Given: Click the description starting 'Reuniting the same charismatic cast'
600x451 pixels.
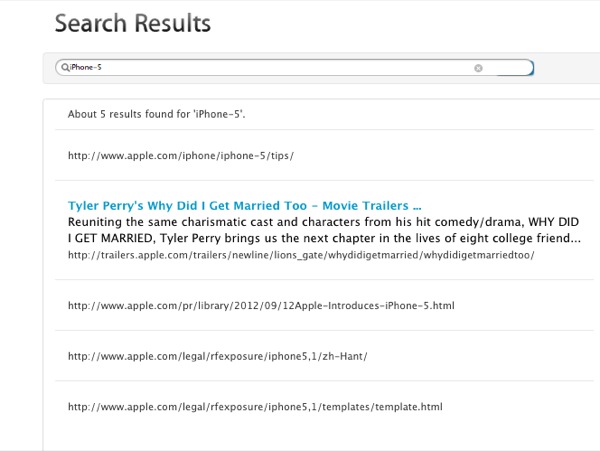Looking at the screenshot, I should click(x=324, y=230).
